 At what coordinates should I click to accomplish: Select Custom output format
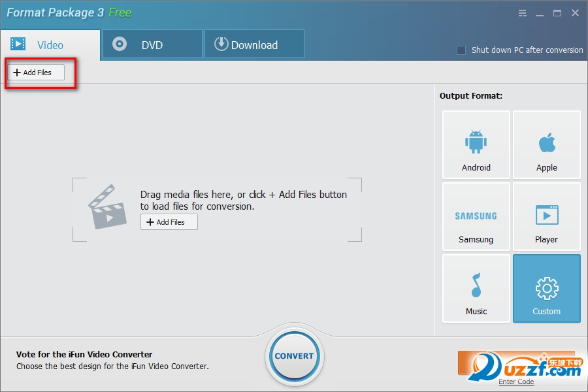coord(546,289)
